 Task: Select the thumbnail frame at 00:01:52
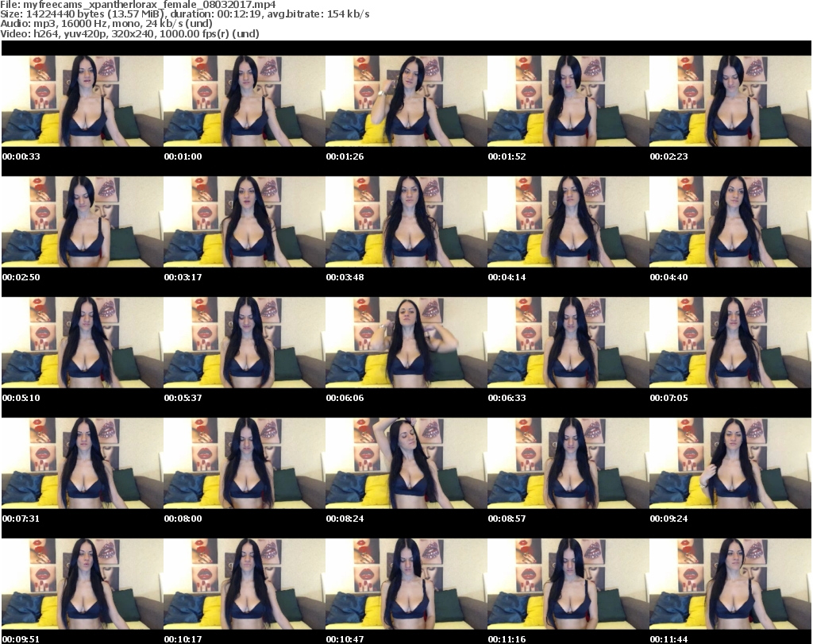[568, 101]
